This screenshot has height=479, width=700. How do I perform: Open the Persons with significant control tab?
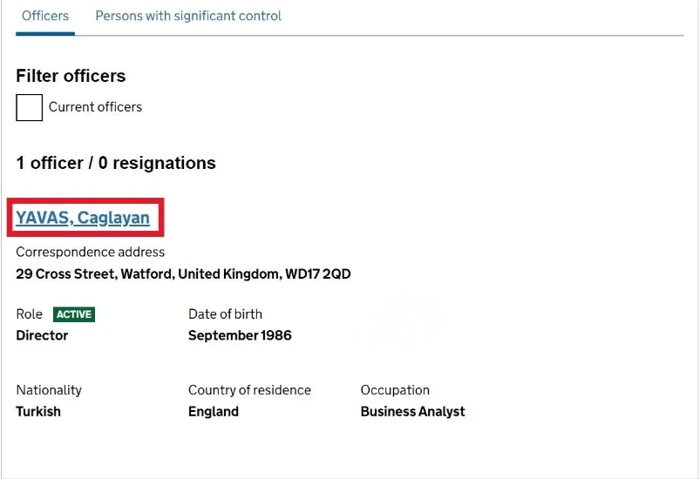(188, 16)
